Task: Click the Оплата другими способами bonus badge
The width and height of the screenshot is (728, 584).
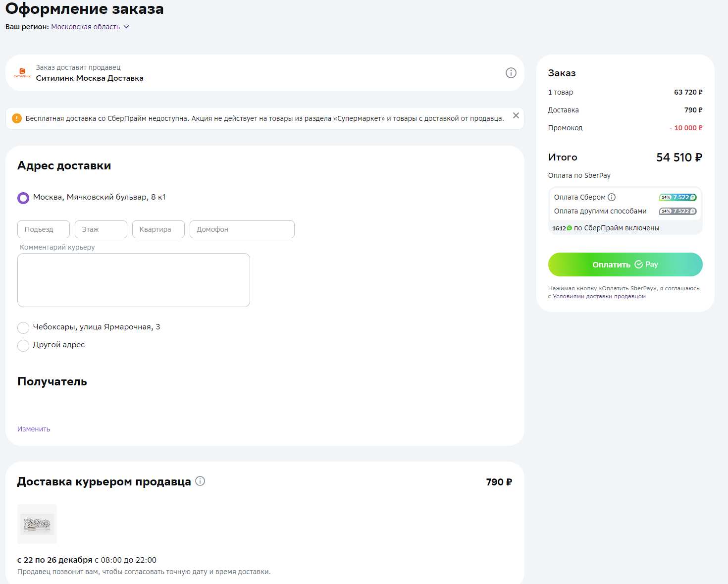Action: [677, 211]
